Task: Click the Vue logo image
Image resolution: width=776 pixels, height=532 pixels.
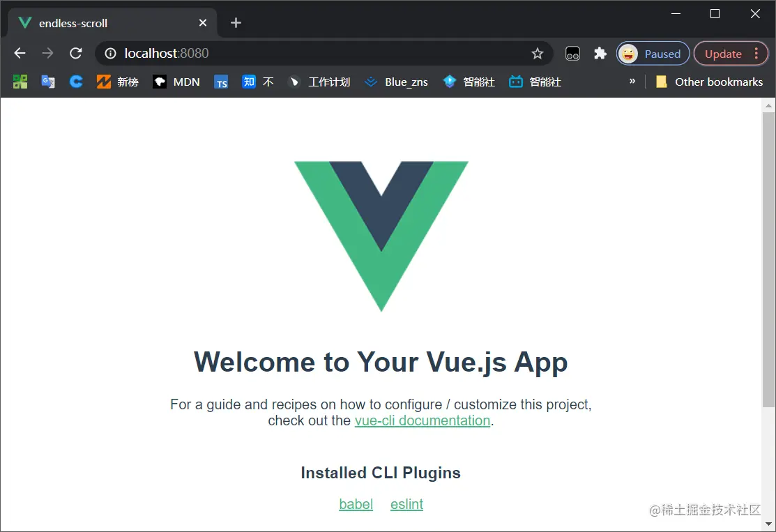Action: 381,236
